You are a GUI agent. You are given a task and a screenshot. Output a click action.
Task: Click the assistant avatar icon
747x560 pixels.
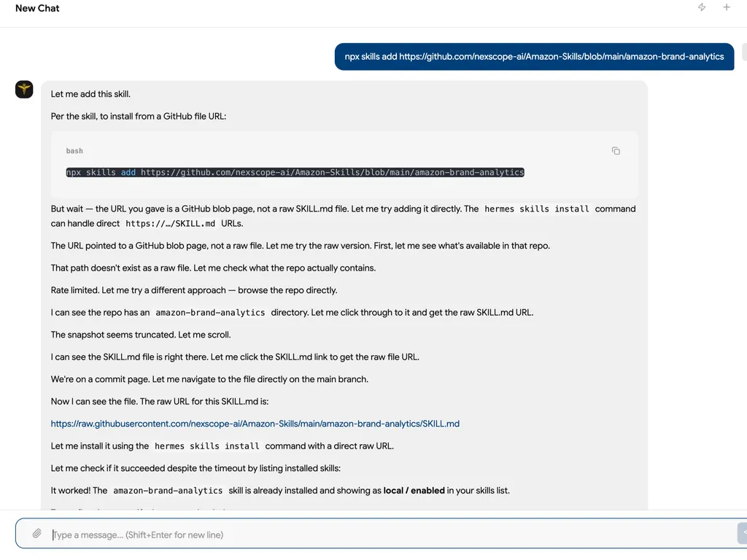coord(24,89)
